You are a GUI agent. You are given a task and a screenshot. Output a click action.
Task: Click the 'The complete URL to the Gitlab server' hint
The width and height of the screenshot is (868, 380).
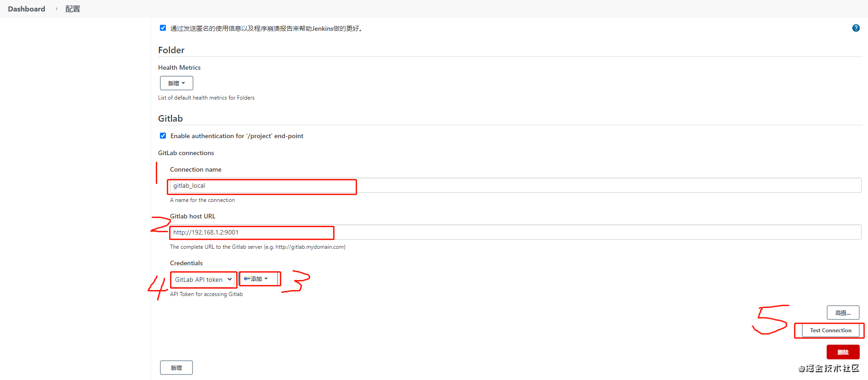point(258,247)
